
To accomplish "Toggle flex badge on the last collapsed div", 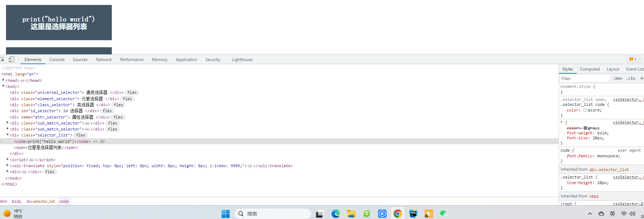I will coord(50,172).
